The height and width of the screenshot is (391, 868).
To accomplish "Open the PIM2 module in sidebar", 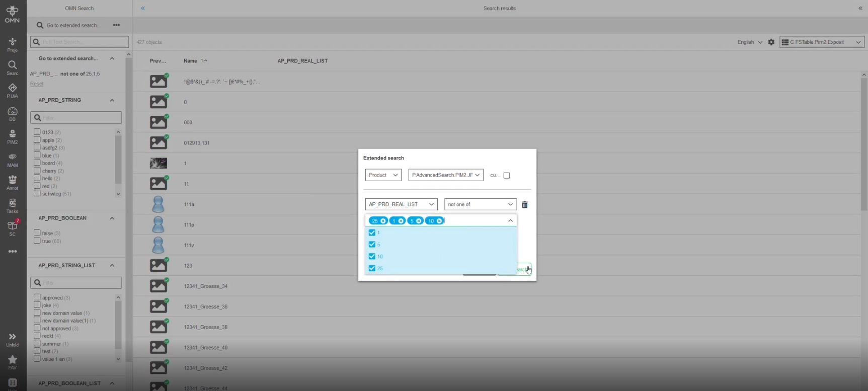I will click(12, 136).
